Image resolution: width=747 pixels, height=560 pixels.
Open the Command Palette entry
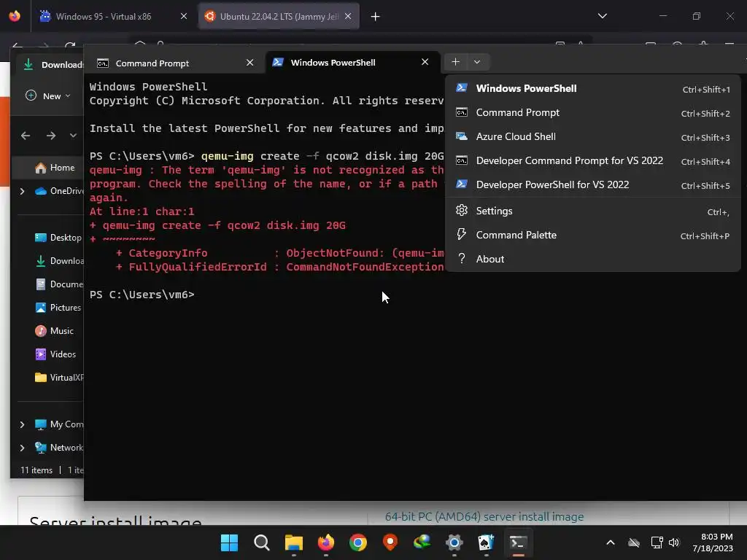click(592, 236)
